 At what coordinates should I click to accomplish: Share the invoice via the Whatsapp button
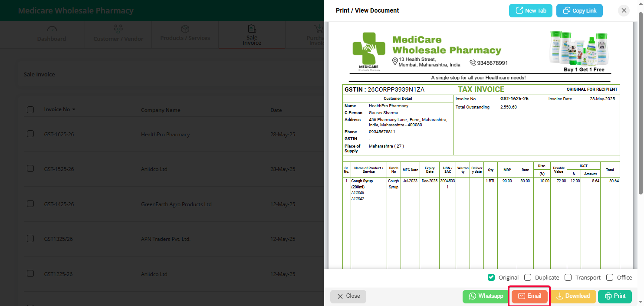[x=486, y=296]
